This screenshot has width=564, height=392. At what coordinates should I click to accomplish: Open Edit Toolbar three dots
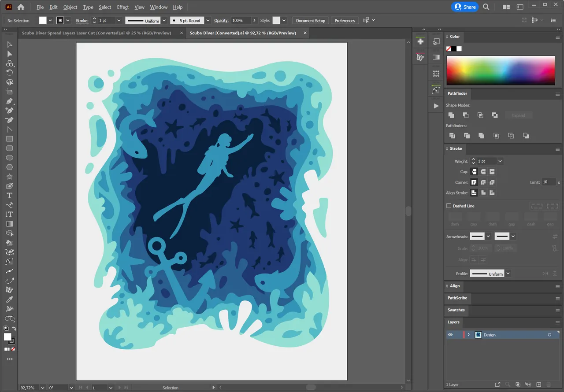point(10,359)
